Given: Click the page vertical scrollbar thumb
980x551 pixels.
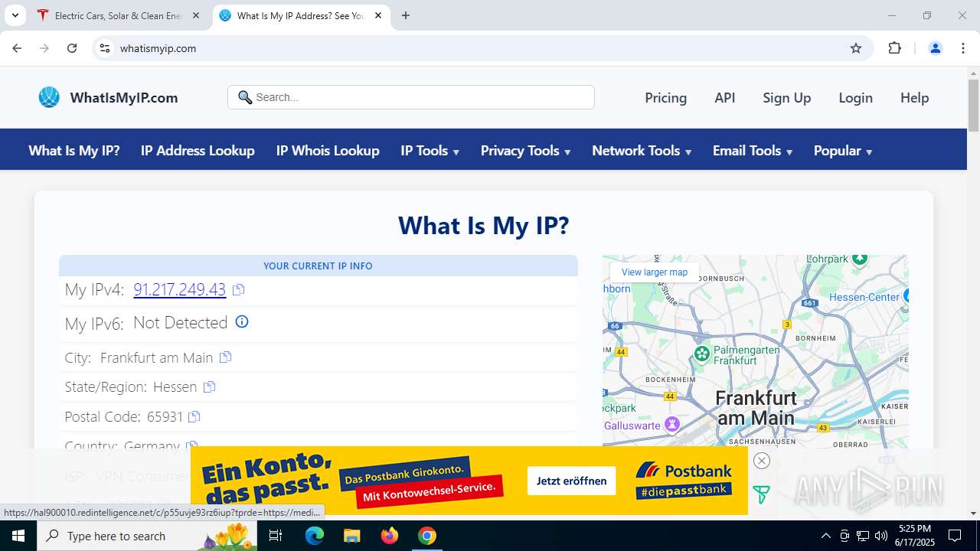Looking at the screenshot, I should [x=974, y=105].
